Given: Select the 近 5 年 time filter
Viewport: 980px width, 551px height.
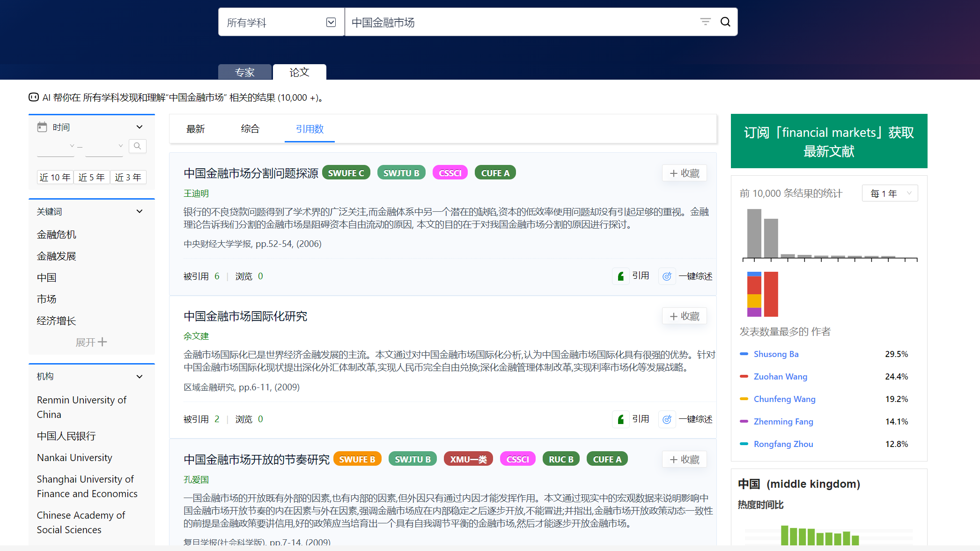Looking at the screenshot, I should (91, 178).
